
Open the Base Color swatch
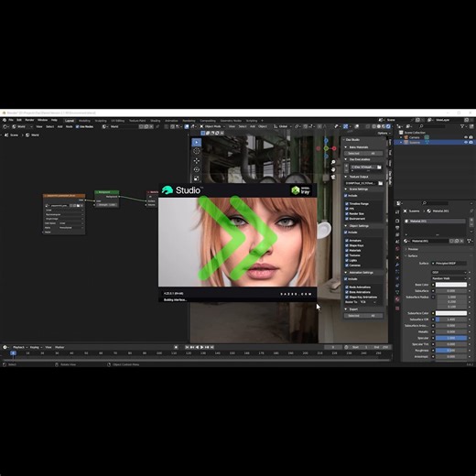click(x=451, y=285)
